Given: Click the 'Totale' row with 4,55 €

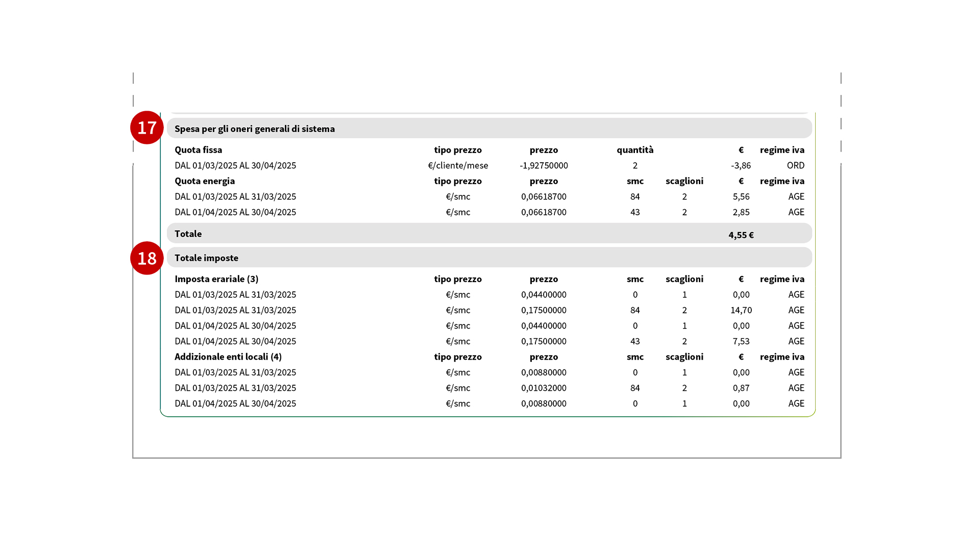Looking at the screenshot, I should (x=489, y=234).
